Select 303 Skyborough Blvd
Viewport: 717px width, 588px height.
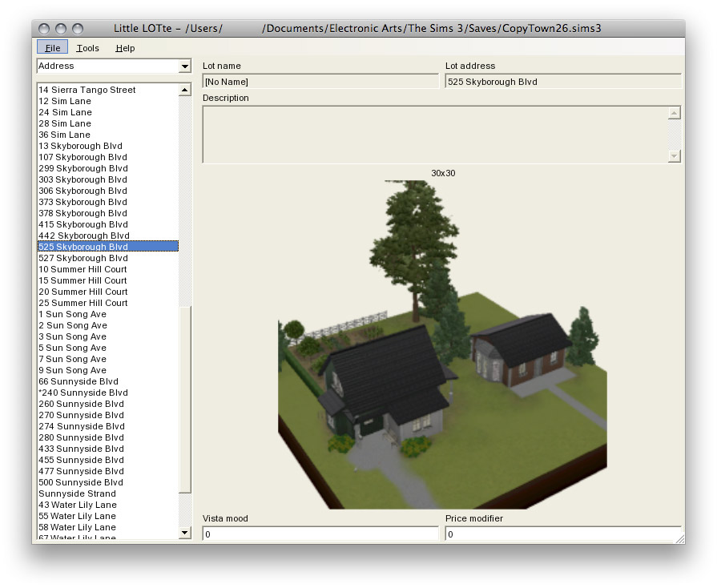(x=108, y=179)
